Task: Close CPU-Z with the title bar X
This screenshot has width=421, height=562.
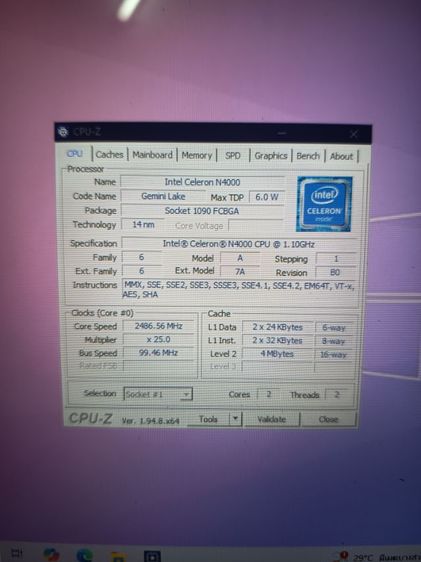Action: [354, 134]
